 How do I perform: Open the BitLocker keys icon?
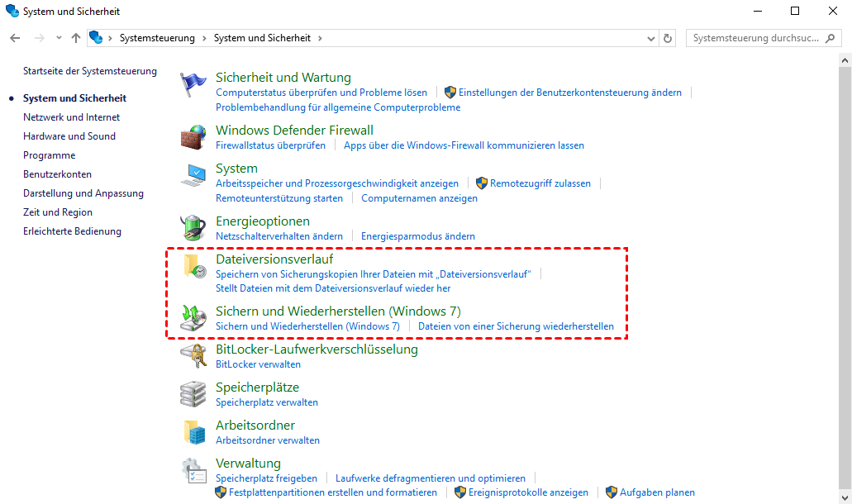(193, 356)
